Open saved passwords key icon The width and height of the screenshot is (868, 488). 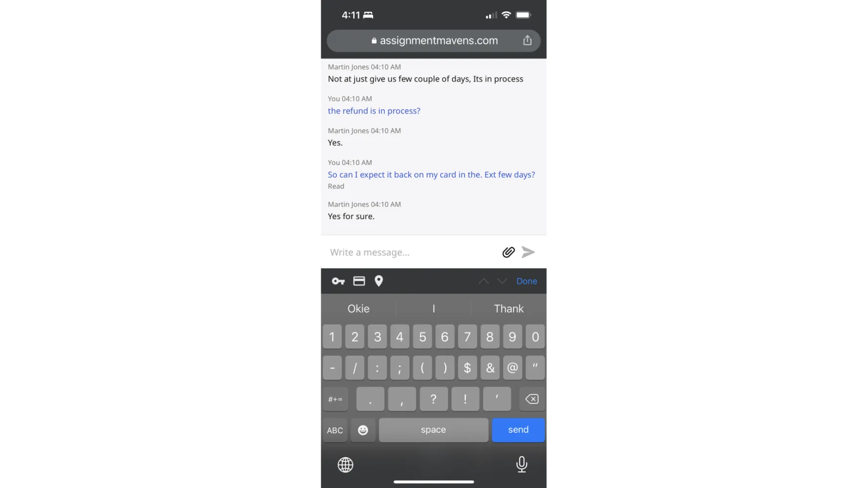pos(338,281)
